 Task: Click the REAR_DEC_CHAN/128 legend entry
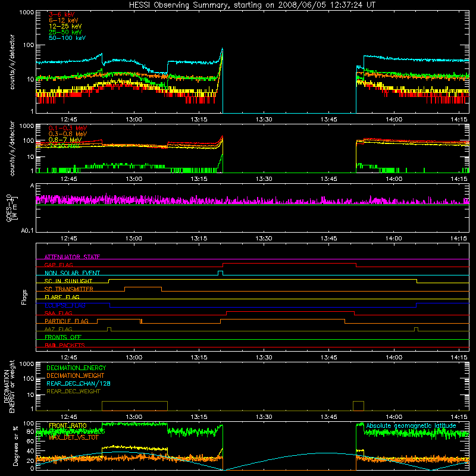pos(79,383)
